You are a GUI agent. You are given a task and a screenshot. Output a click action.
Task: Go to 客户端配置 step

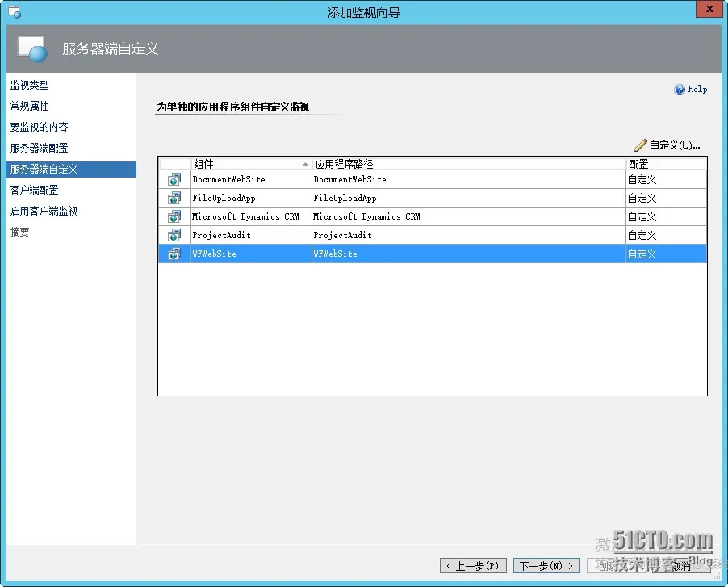click(35, 190)
